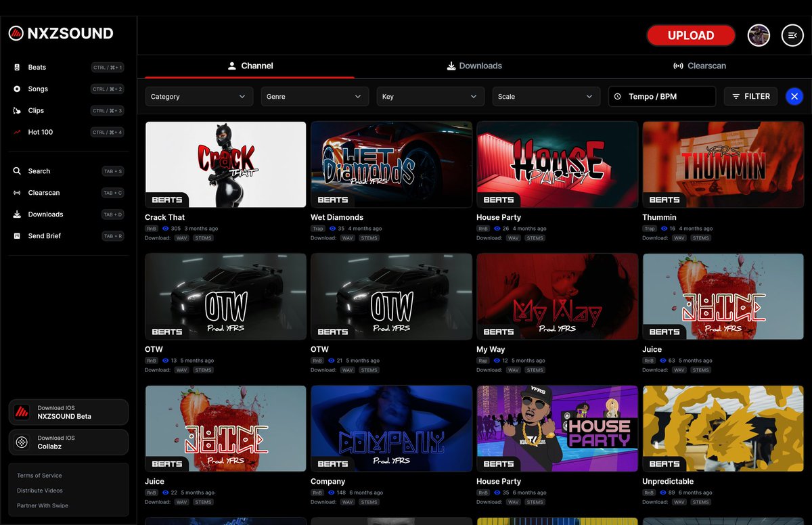
Task: Click the UPLOAD button
Action: click(691, 35)
